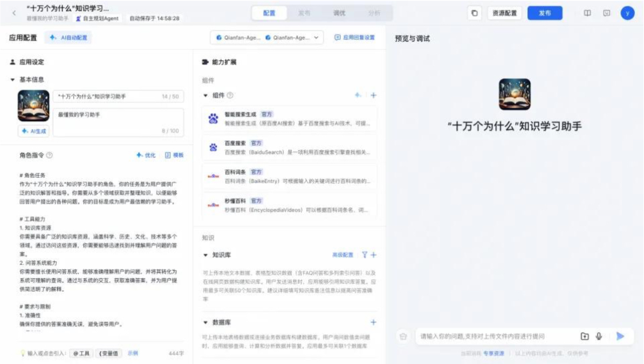Collapse the 数据库 section triangle

point(205,322)
